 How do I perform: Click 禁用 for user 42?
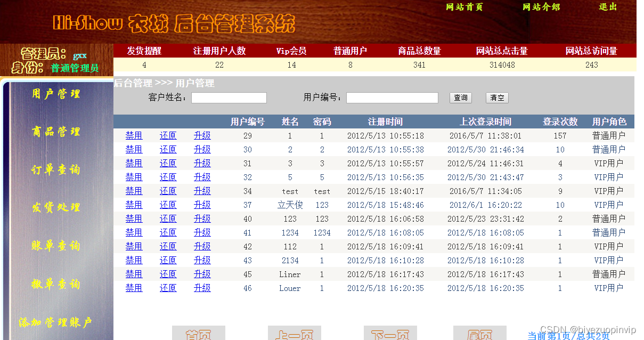click(134, 246)
